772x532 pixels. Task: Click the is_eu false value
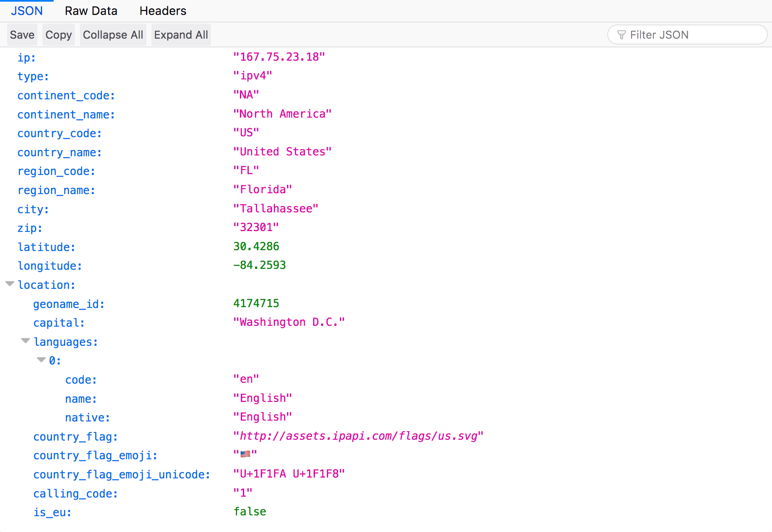pos(250,512)
